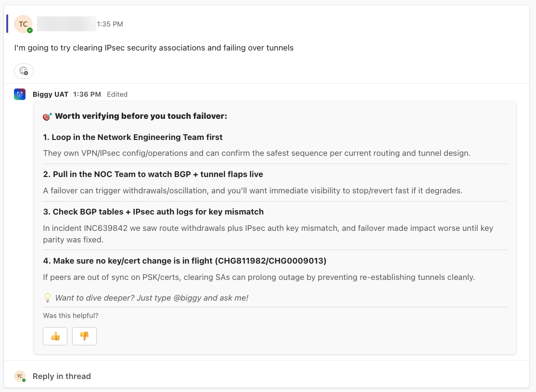This screenshot has width=536, height=392.
Task: Click the thumbs down feedback button
Action: 84,336
